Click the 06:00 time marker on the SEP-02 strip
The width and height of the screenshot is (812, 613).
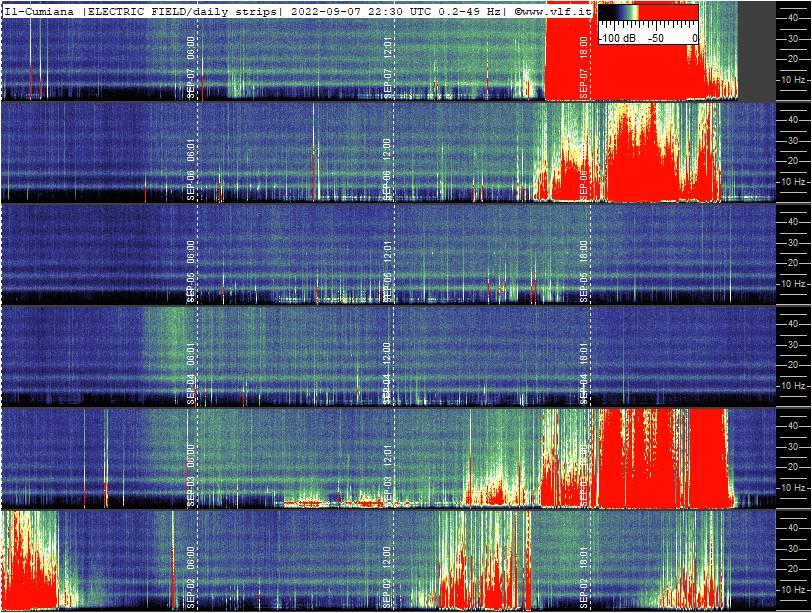click(191, 556)
